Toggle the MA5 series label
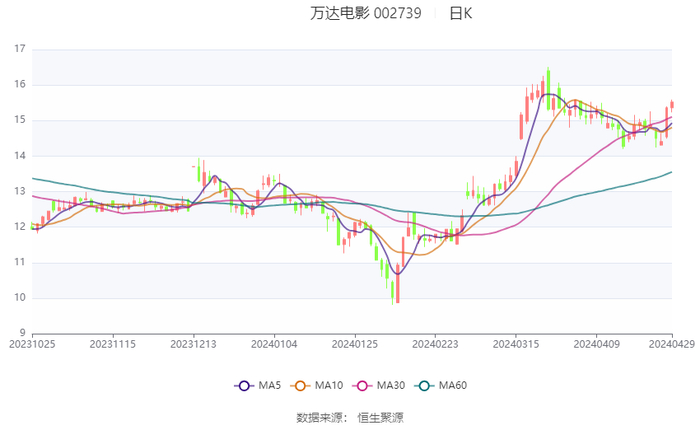 click(270, 386)
